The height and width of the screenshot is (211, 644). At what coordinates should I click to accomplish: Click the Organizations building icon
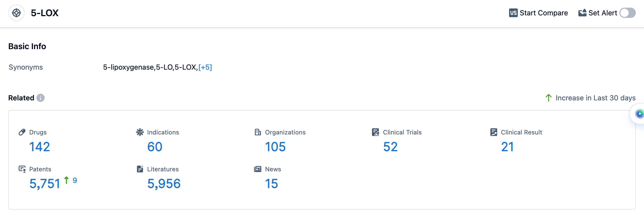[258, 132]
